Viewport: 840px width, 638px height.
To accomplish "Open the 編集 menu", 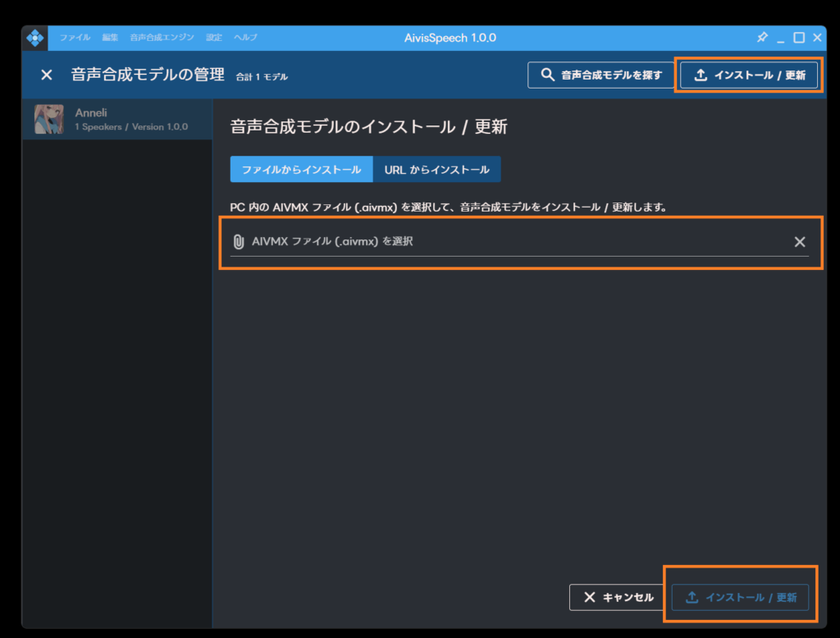I will 110,38.
